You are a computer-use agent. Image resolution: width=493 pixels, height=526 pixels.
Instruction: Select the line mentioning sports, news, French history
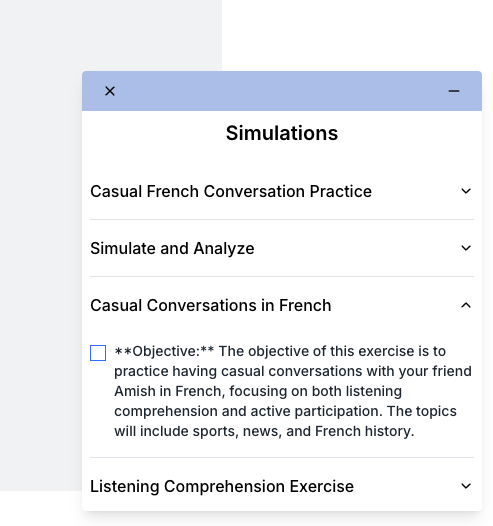click(264, 431)
